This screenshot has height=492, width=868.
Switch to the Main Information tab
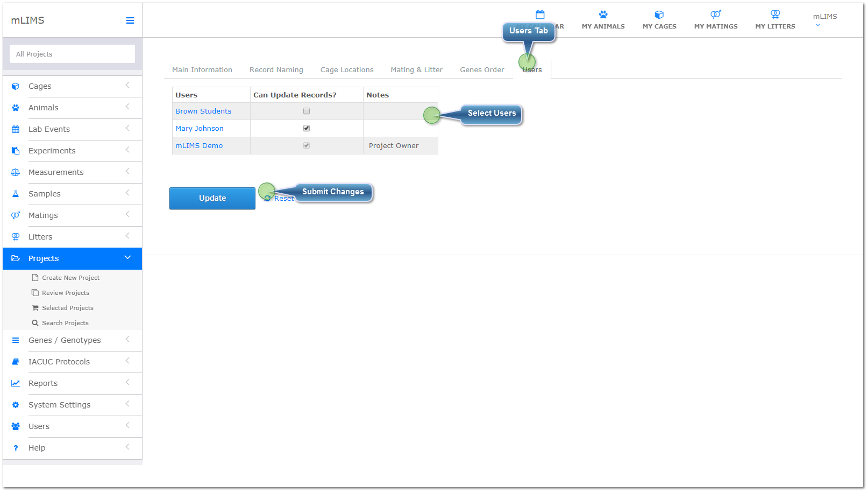coord(202,70)
